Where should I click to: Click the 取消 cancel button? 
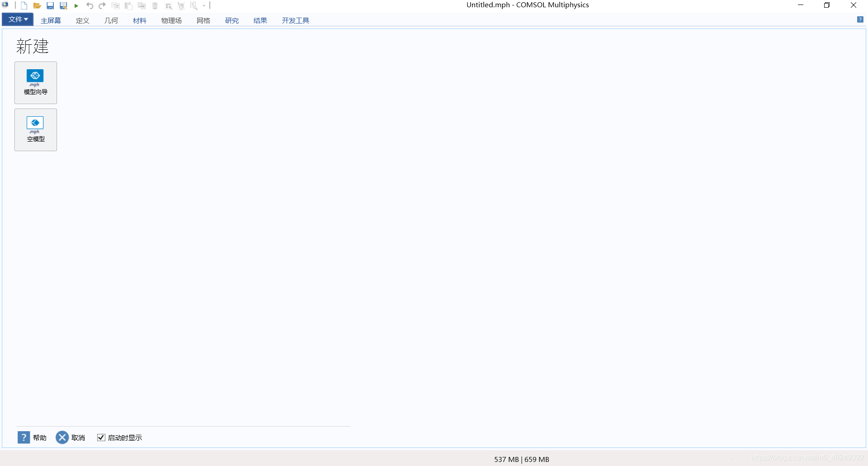tap(71, 437)
